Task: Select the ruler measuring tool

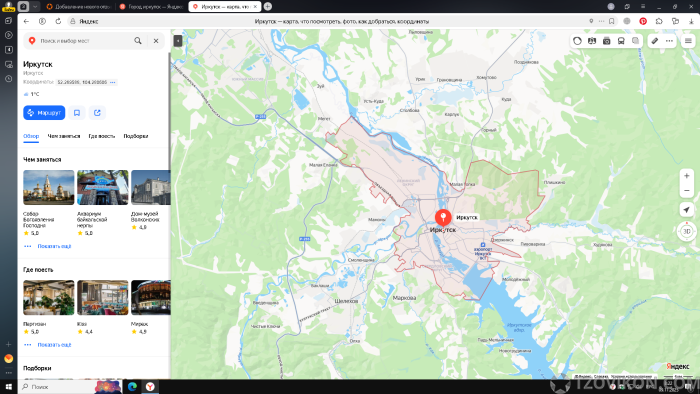Action: coord(654,41)
